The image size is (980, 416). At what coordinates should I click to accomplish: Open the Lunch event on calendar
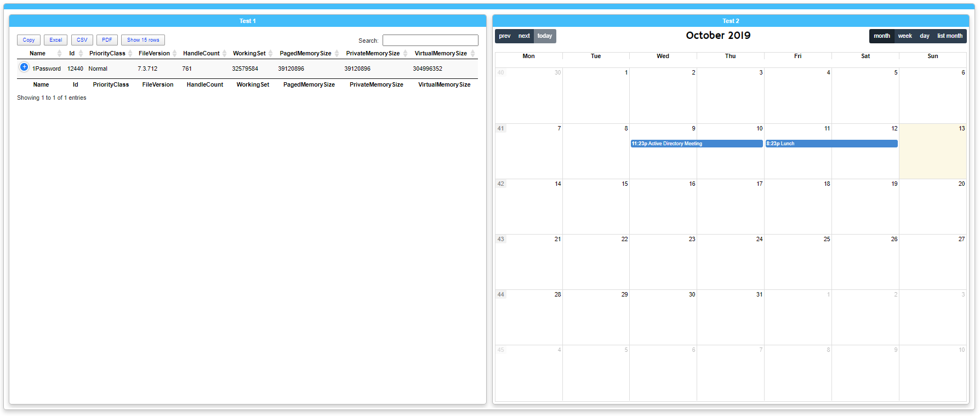[x=831, y=144]
